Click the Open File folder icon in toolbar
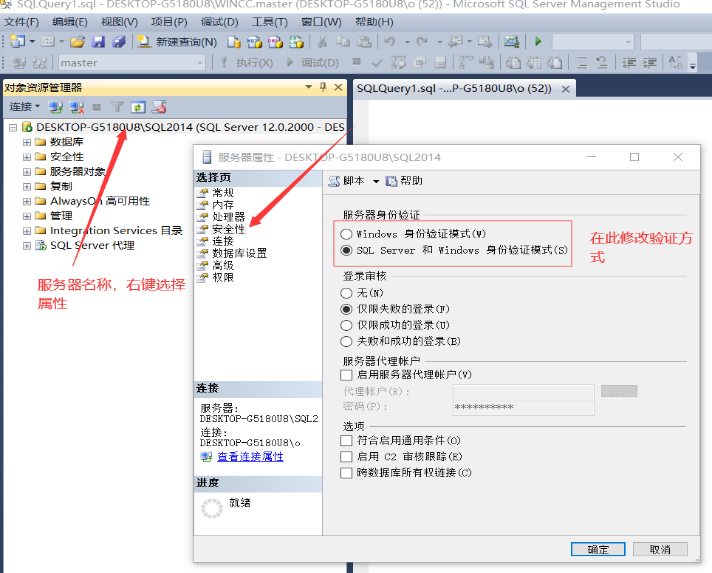 [77, 42]
